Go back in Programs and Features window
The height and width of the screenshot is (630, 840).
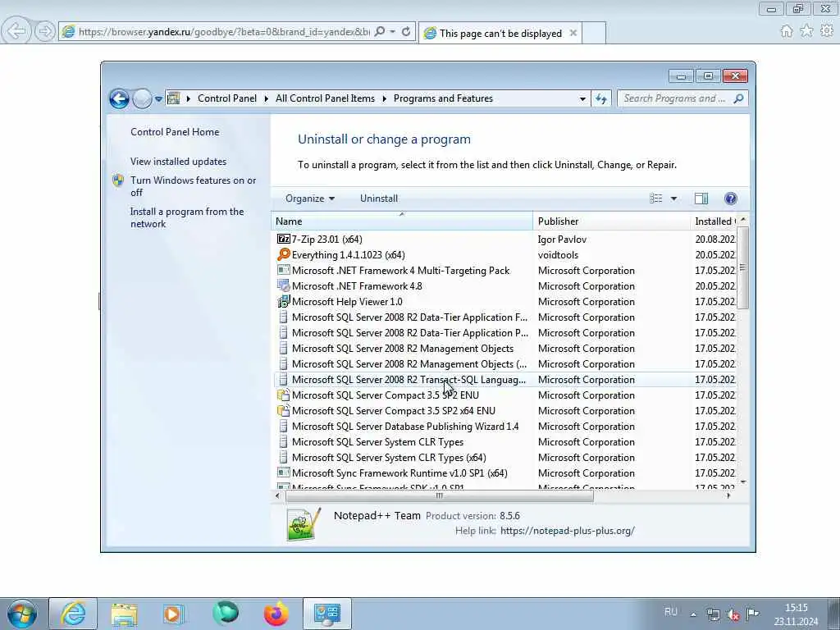click(x=119, y=98)
